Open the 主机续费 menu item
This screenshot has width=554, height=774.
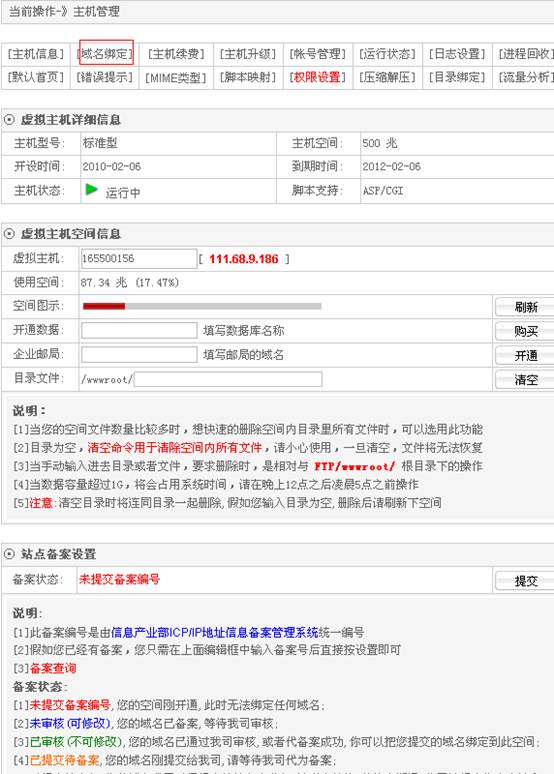pos(176,54)
